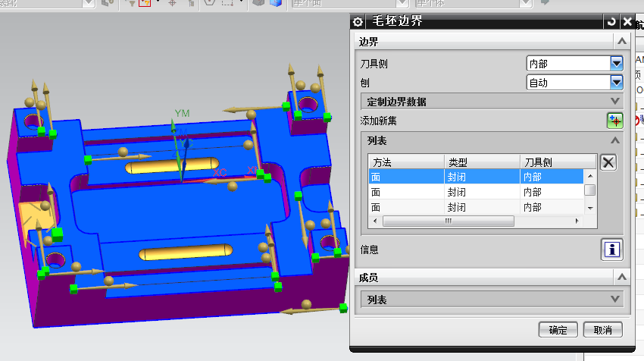This screenshot has width=644, height=361.
Task: Click the 刀具侧 column header
Action: coord(558,162)
